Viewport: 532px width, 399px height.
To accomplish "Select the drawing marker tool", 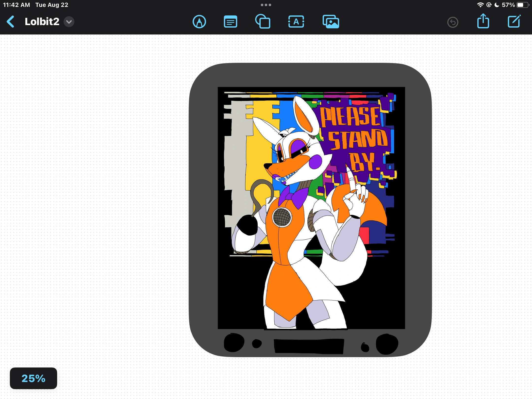I will 199,22.
